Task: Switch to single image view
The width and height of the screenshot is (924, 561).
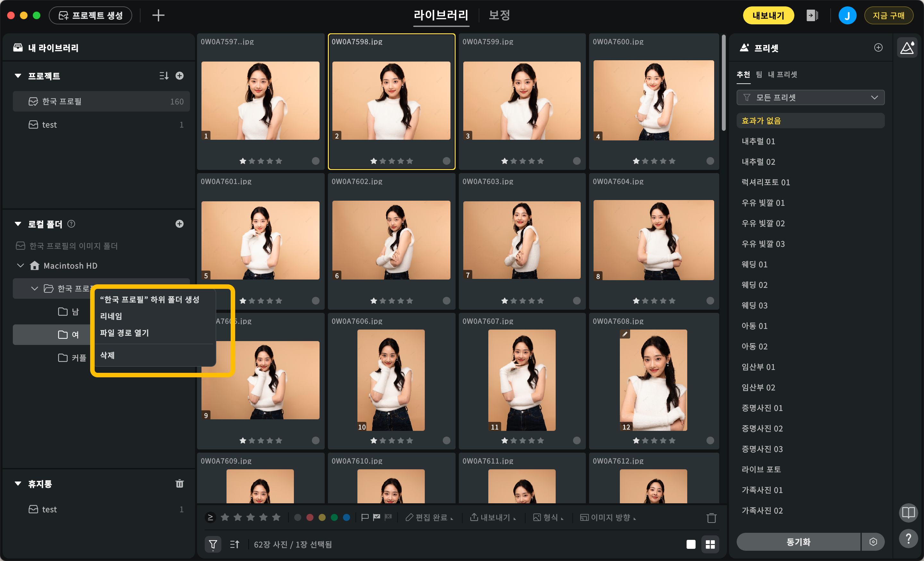Action: tap(691, 544)
